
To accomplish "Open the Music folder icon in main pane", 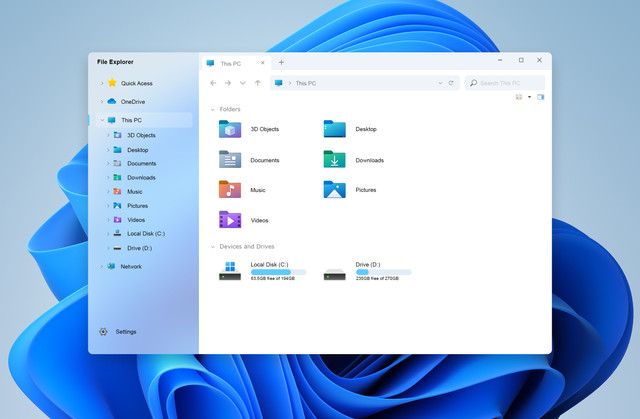I will 230,189.
